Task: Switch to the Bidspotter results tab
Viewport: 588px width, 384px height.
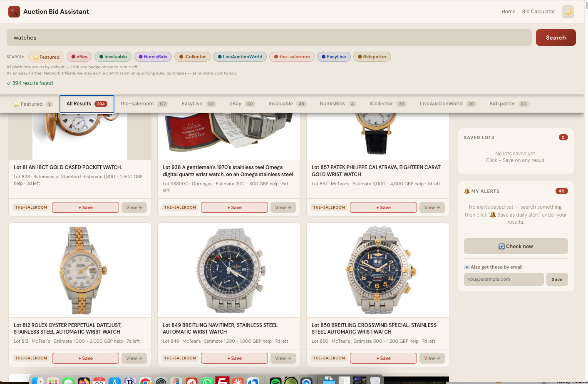Action: tap(509, 104)
